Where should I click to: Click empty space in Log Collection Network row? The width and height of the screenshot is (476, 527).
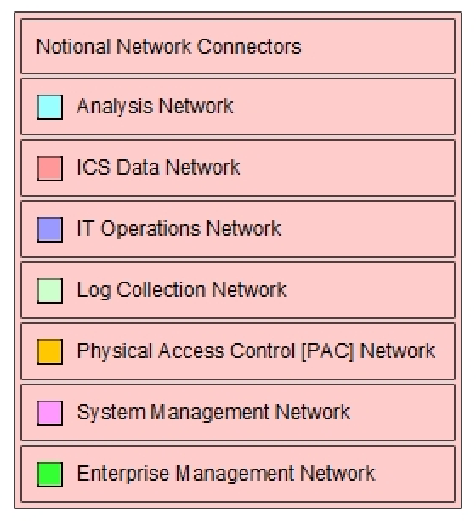pos(370,291)
